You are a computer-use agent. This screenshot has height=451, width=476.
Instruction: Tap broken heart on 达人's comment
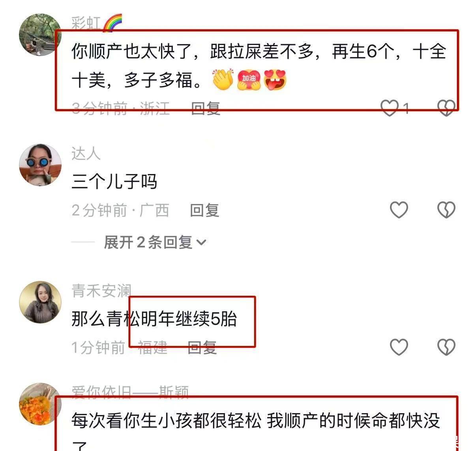pyautogui.click(x=446, y=210)
